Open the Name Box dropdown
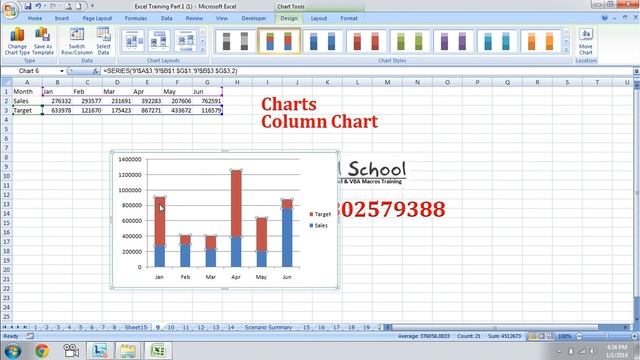This screenshot has width=640, height=360. tap(62, 71)
